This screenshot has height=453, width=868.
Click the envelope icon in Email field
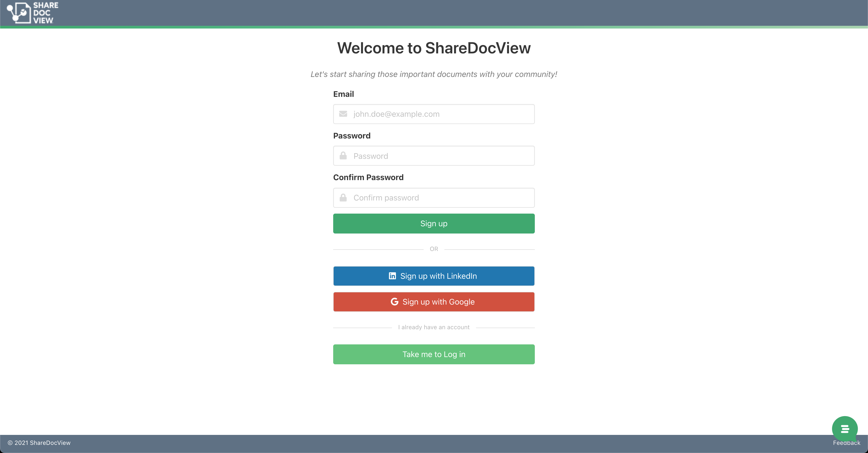343,114
